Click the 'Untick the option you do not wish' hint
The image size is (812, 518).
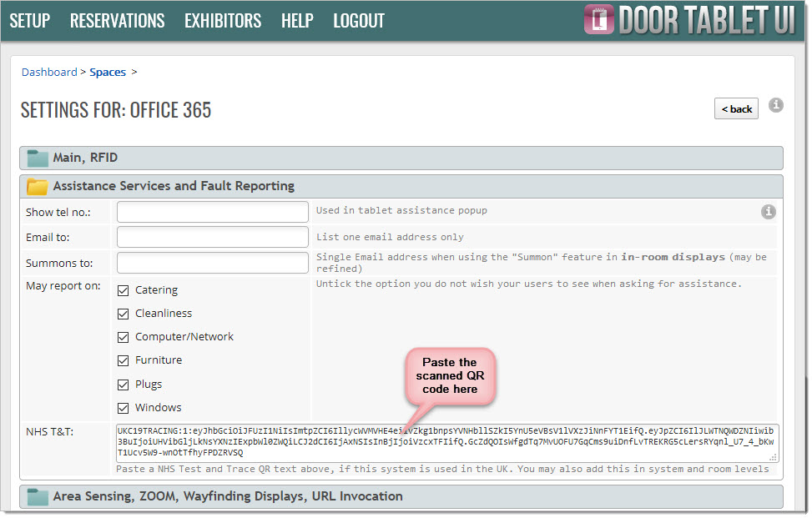529,284
